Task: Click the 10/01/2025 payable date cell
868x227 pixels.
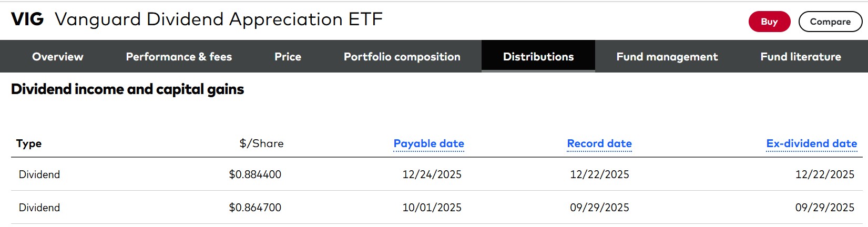Action: pyautogui.click(x=432, y=208)
